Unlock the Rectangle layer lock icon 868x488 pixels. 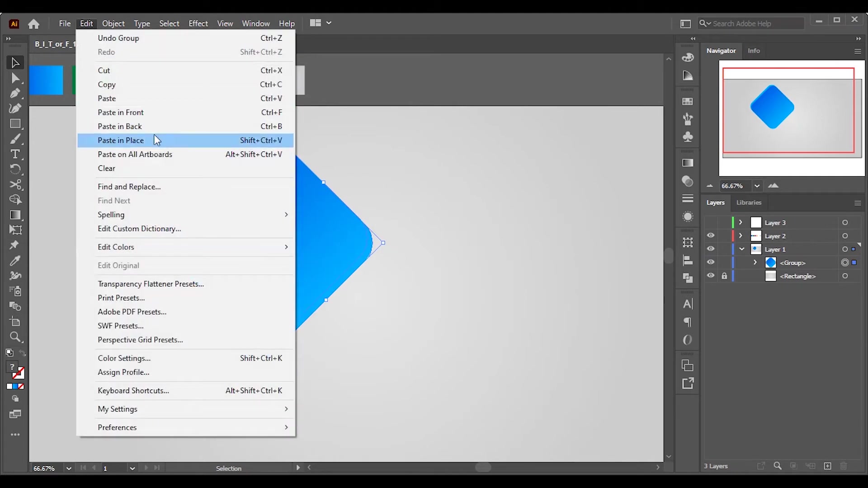[x=724, y=276]
